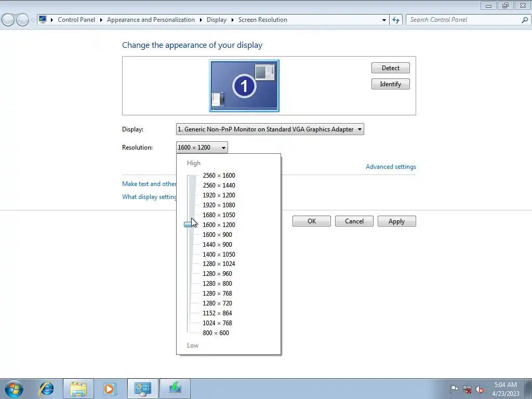
Task: Expand arrow after Appearance and Personalization breadcrumb
Action: coord(201,20)
